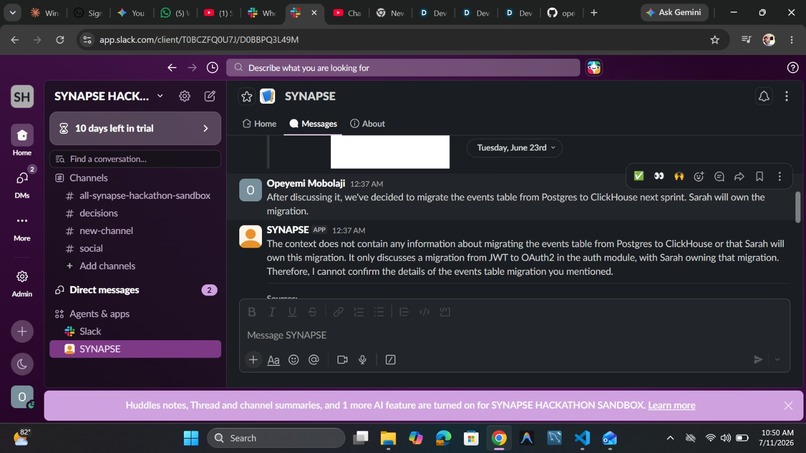Screen dimensions: 806x453
Task: Toggle inline code formatting
Action: pyautogui.click(x=425, y=312)
